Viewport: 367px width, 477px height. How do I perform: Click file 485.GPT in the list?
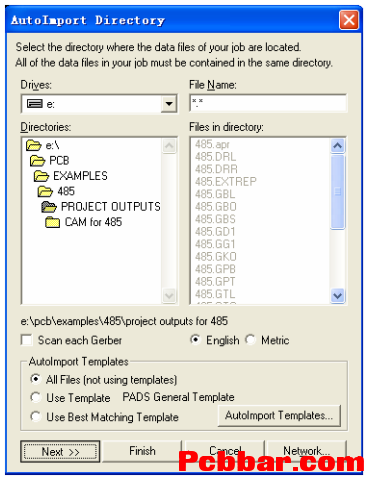[215, 282]
